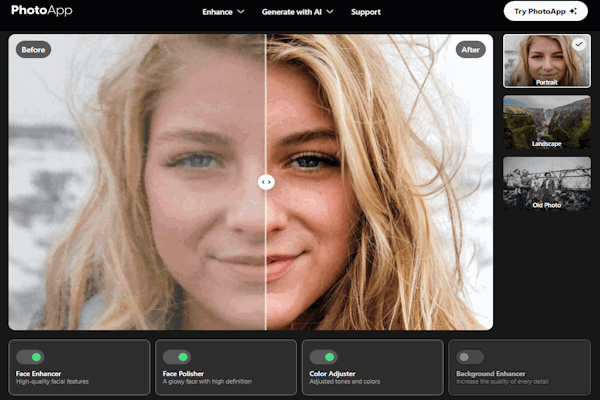Toggle the Color Adjuster switch
This screenshot has height=400, width=600.
(x=323, y=356)
